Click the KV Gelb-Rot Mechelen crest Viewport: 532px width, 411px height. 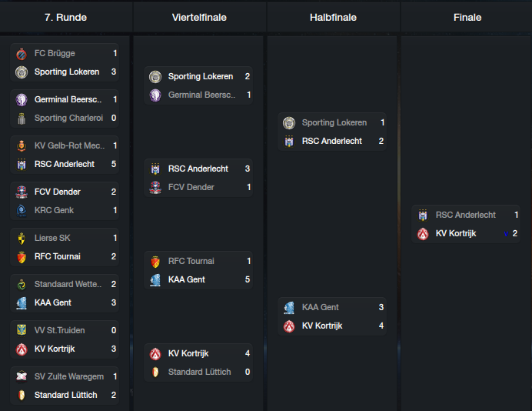tap(22, 146)
